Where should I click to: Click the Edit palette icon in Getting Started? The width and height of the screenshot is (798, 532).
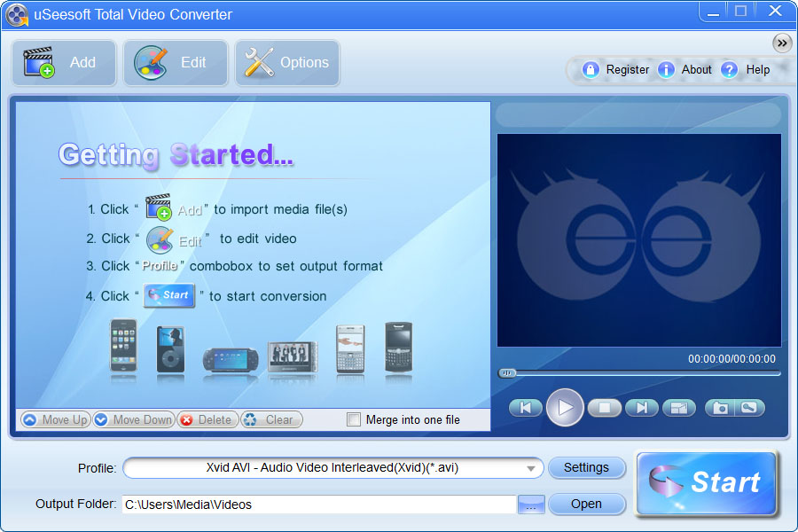point(160,239)
